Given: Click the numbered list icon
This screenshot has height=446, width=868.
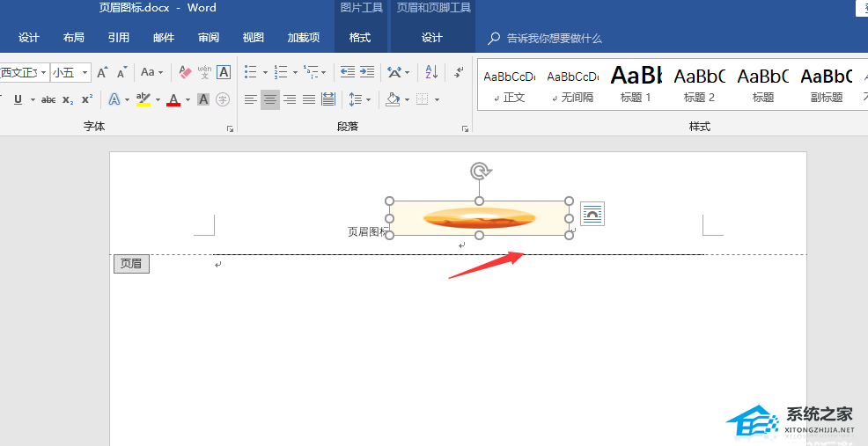Looking at the screenshot, I should tap(281, 72).
